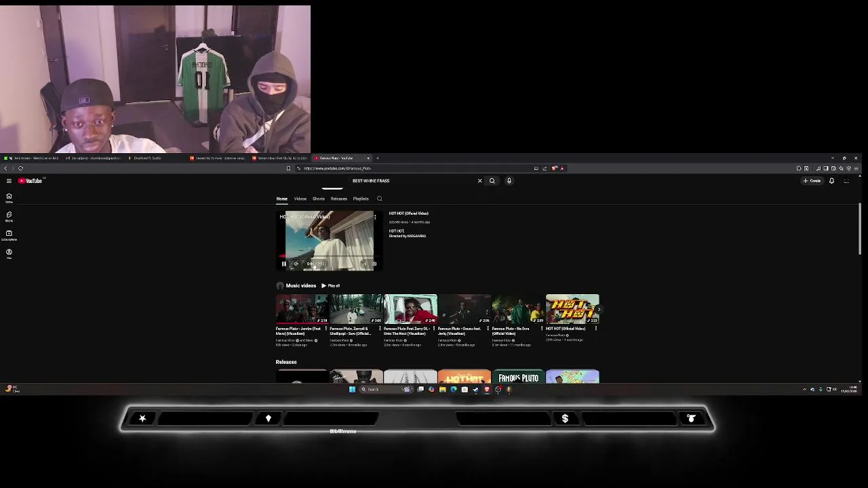Open the HOT HOT thumbnail in Music videos

tap(572, 309)
